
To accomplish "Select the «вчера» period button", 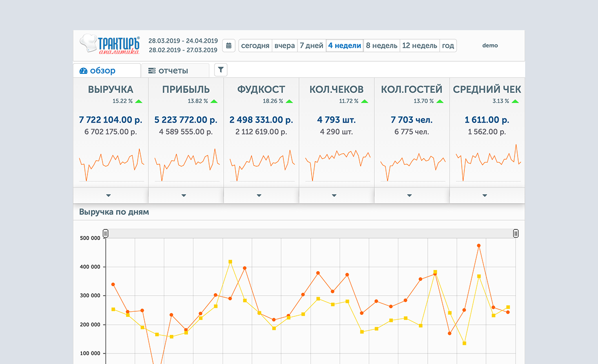I will point(284,46).
